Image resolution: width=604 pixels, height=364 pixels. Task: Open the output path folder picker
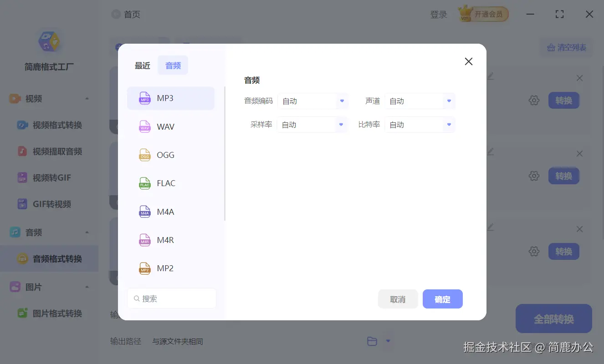373,341
